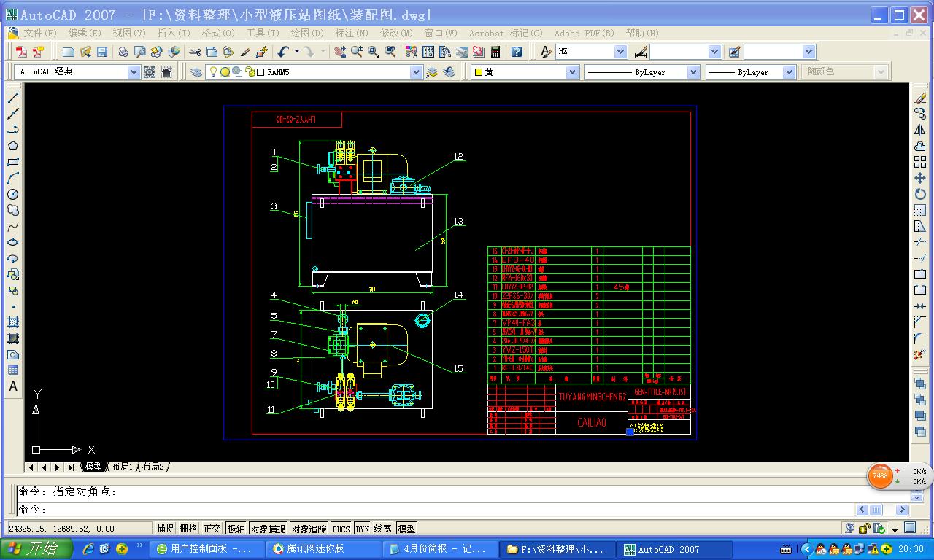Click the Pan realtime hand icon
This screenshot has width=934, height=560.
pyautogui.click(x=340, y=52)
